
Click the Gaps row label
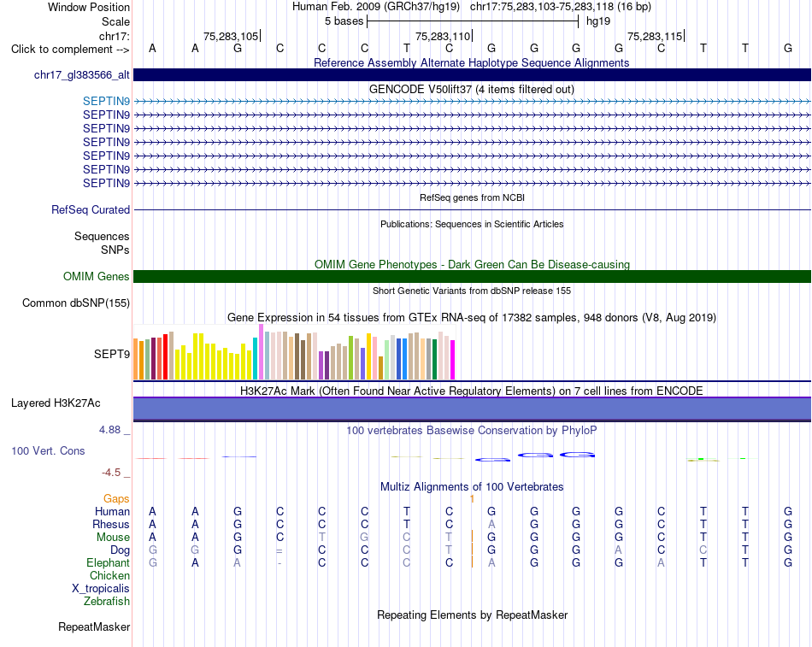pyautogui.click(x=116, y=499)
